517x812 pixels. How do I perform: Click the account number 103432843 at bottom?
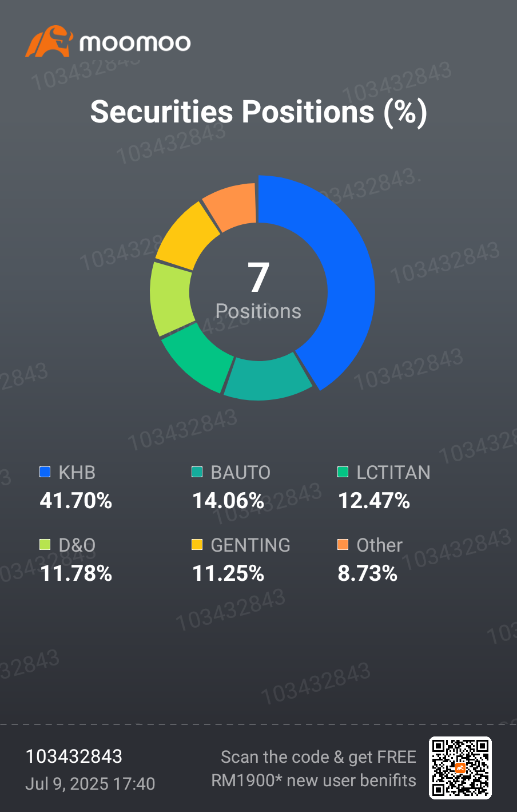74,756
